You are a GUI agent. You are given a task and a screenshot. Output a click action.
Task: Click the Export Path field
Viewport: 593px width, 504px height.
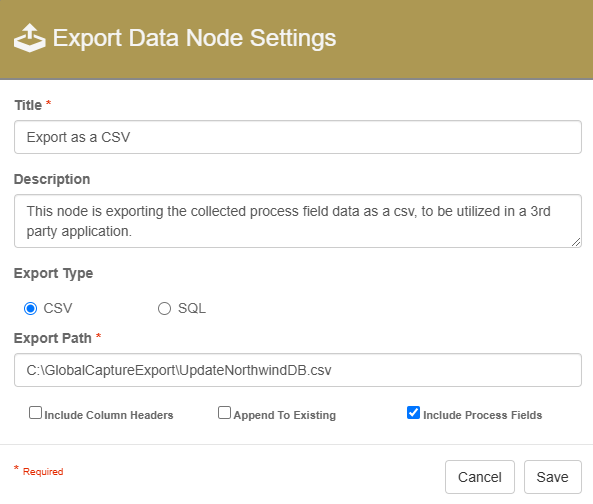298,370
